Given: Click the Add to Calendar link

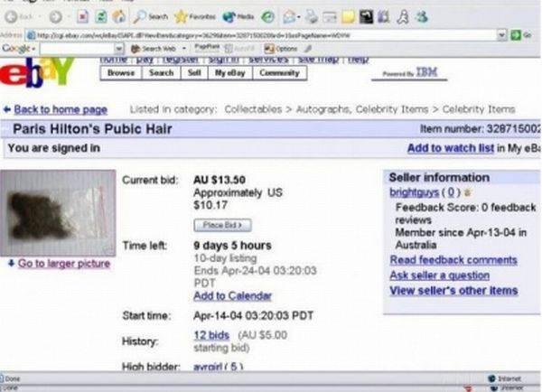Looking at the screenshot, I should point(233,296).
